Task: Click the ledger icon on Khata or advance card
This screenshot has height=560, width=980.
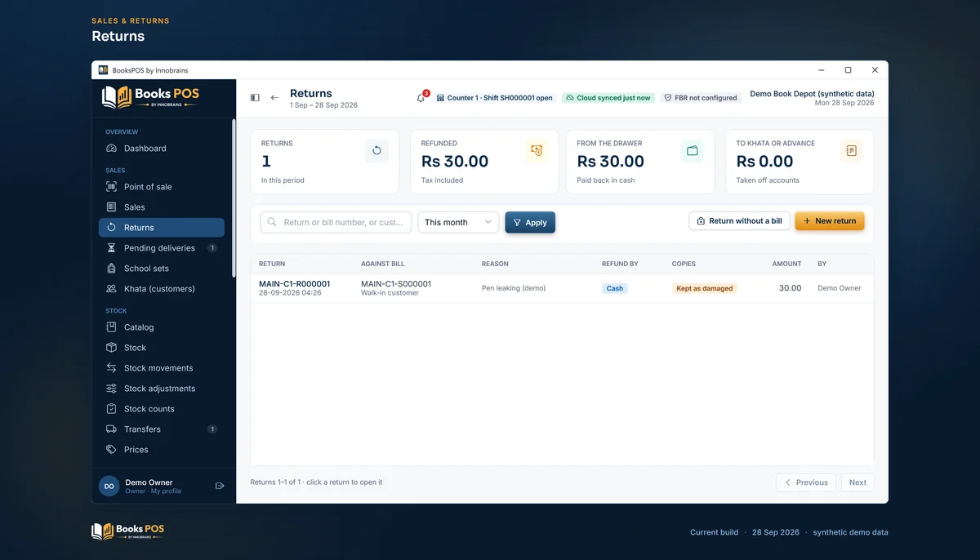Action: 851,150
